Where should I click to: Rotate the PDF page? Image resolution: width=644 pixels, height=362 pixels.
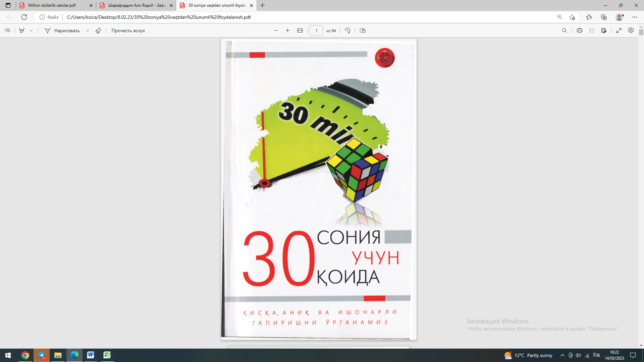pyautogui.click(x=348, y=31)
